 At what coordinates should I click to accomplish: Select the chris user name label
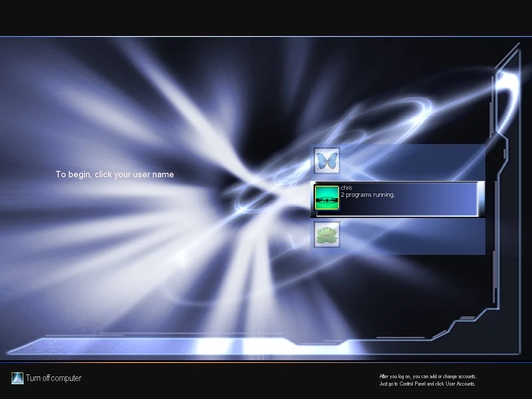click(346, 188)
